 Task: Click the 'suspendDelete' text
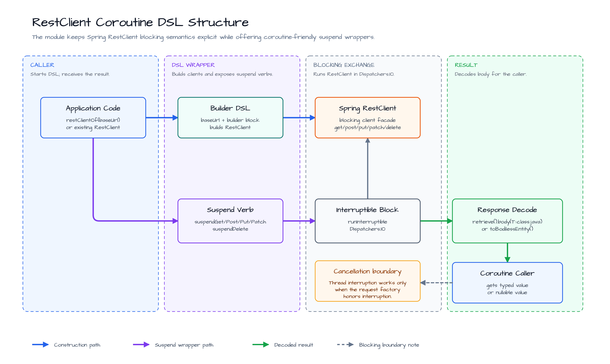(x=230, y=229)
